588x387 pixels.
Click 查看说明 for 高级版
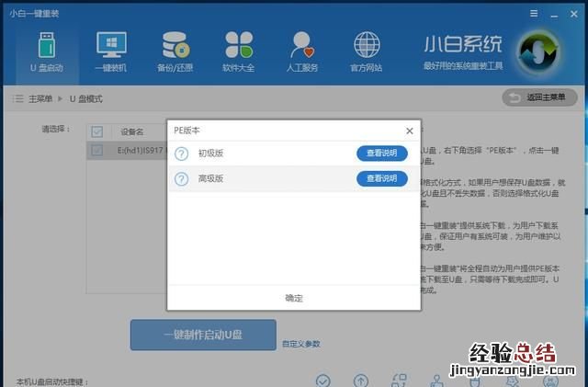tap(382, 178)
